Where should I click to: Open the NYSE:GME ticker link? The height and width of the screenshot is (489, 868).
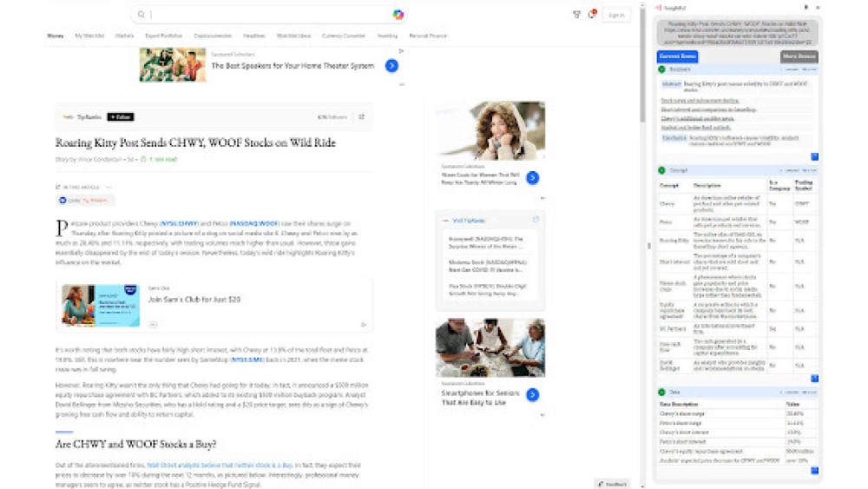pos(247,360)
